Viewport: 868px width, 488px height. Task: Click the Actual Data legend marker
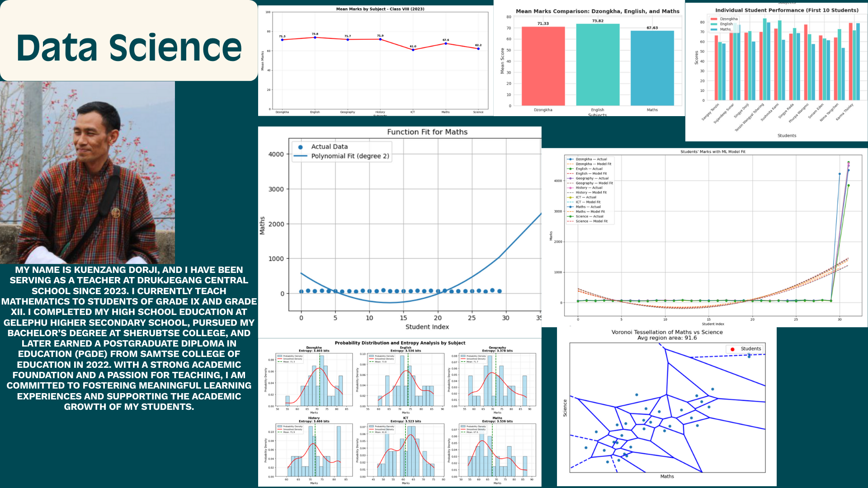(301, 147)
